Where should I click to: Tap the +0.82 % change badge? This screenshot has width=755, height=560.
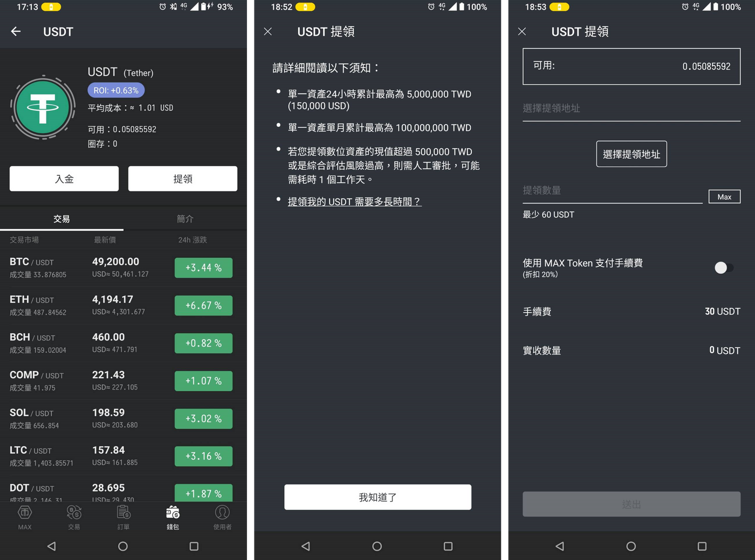(203, 343)
